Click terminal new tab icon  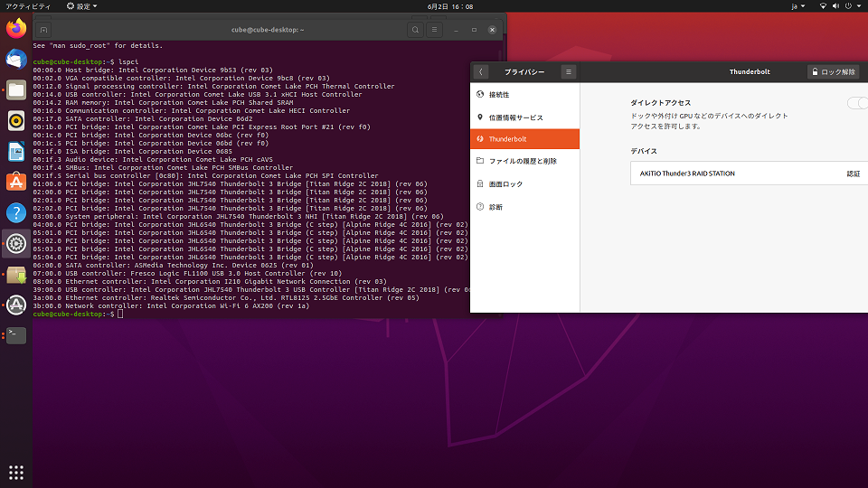43,30
